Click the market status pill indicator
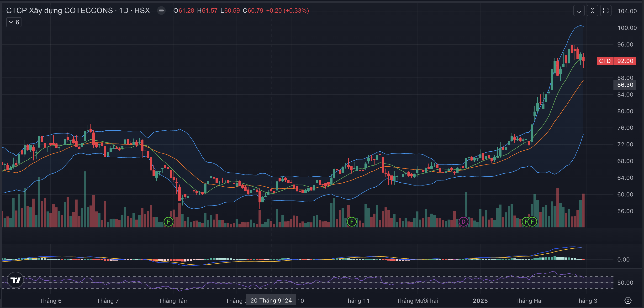644x308 pixels. [161, 10]
